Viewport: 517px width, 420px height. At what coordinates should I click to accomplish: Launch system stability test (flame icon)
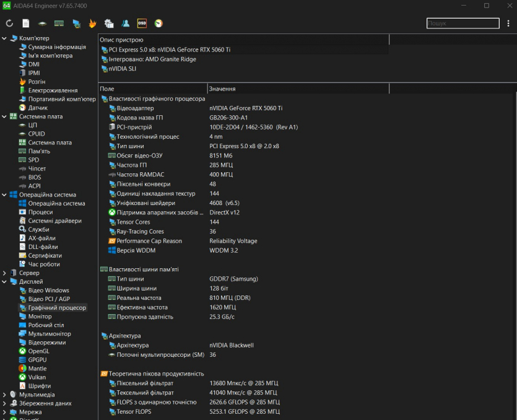click(x=92, y=24)
